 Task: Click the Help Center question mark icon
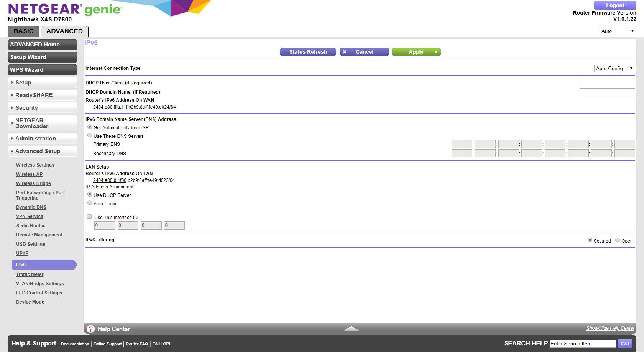pos(91,329)
